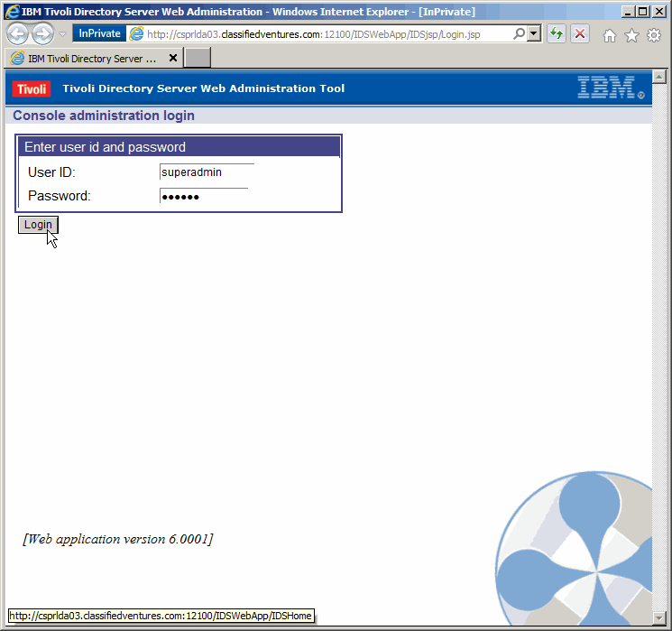Click the InPrivate indicator badge
The width and height of the screenshot is (672, 631).
tap(99, 33)
